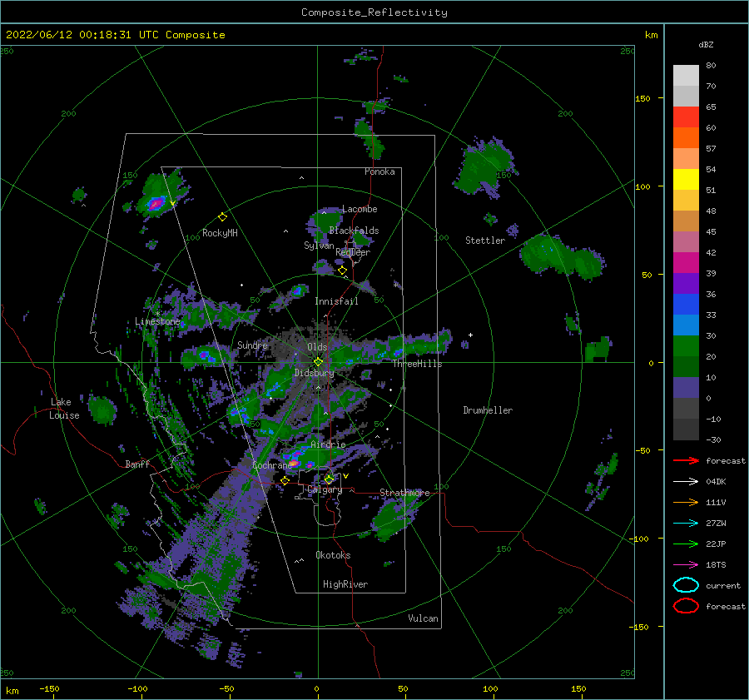Click the royal blue 36-33 dBZ swatch

tap(686, 305)
